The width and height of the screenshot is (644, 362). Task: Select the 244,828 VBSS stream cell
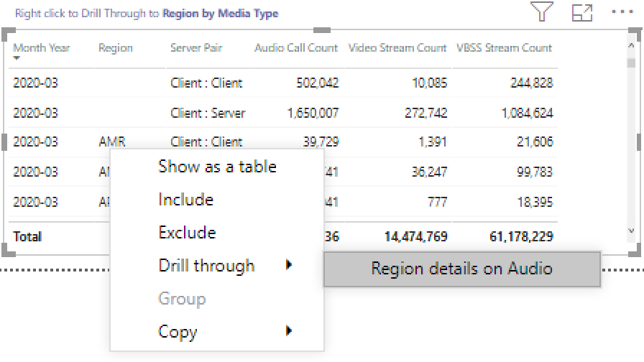tap(532, 83)
